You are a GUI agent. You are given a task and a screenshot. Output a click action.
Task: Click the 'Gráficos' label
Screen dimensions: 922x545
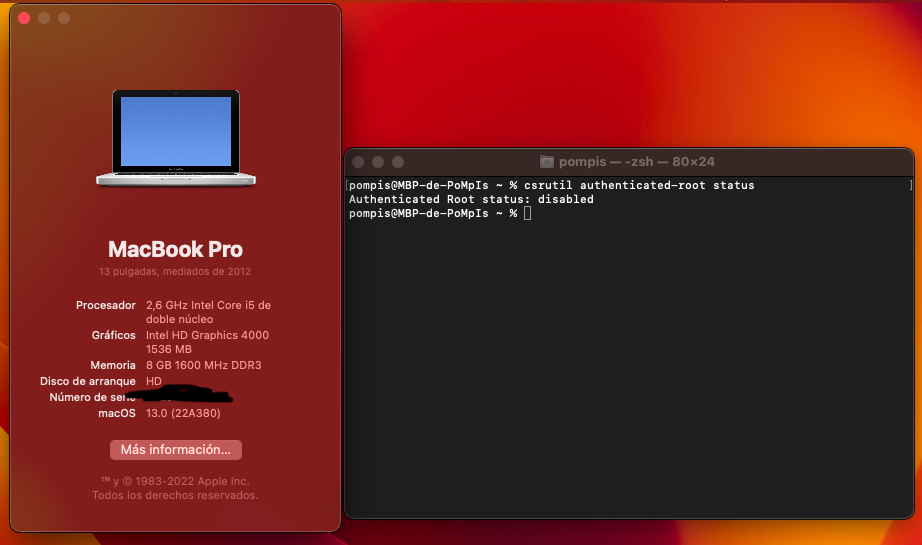point(113,335)
